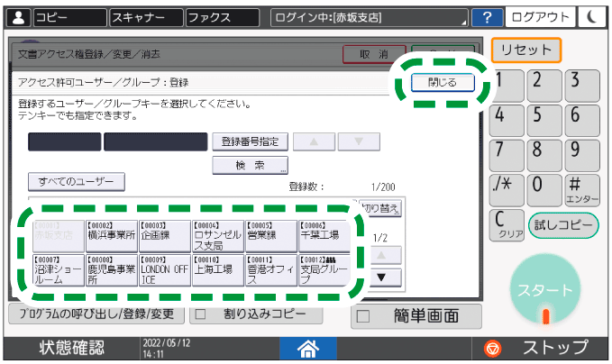Open 状態確認 status check
612x364 pixels.
(71, 349)
